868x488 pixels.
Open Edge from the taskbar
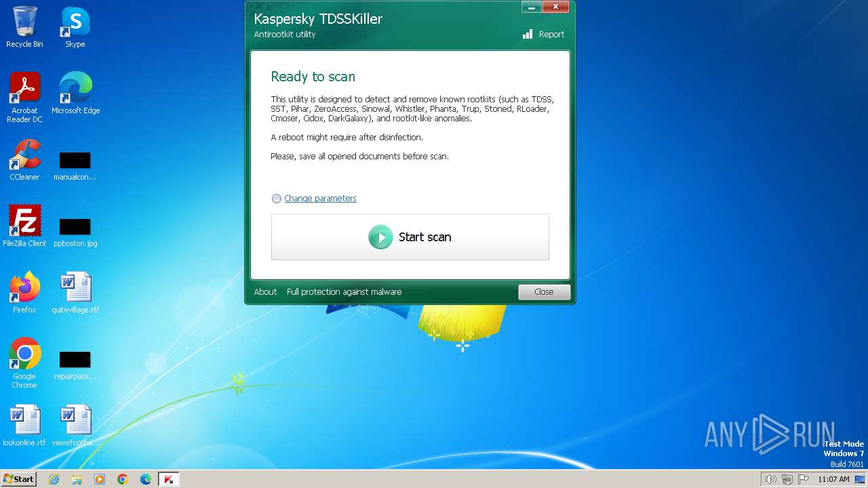[x=146, y=479]
